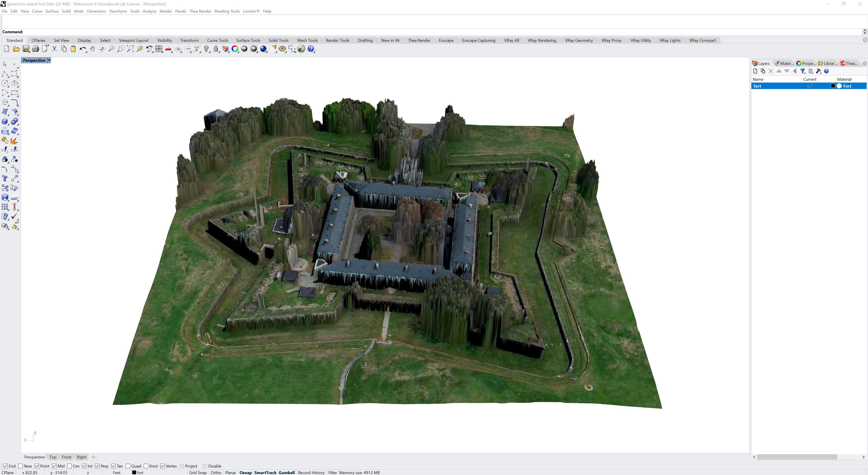Image resolution: width=868 pixels, height=475 pixels.
Task: Click the fort layer black color swatch
Action: (x=833, y=86)
